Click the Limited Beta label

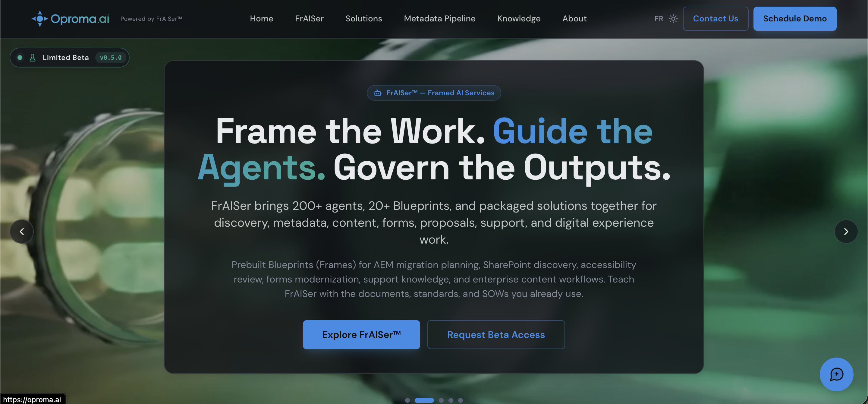[x=66, y=58]
